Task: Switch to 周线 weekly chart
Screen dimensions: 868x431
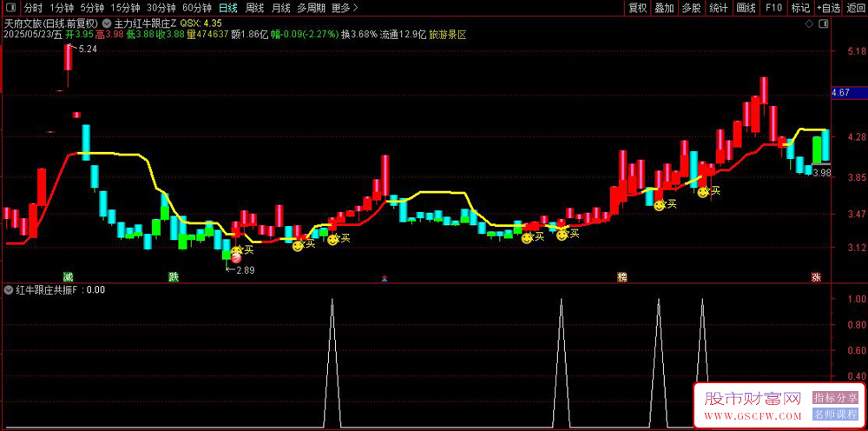Action: (254, 8)
